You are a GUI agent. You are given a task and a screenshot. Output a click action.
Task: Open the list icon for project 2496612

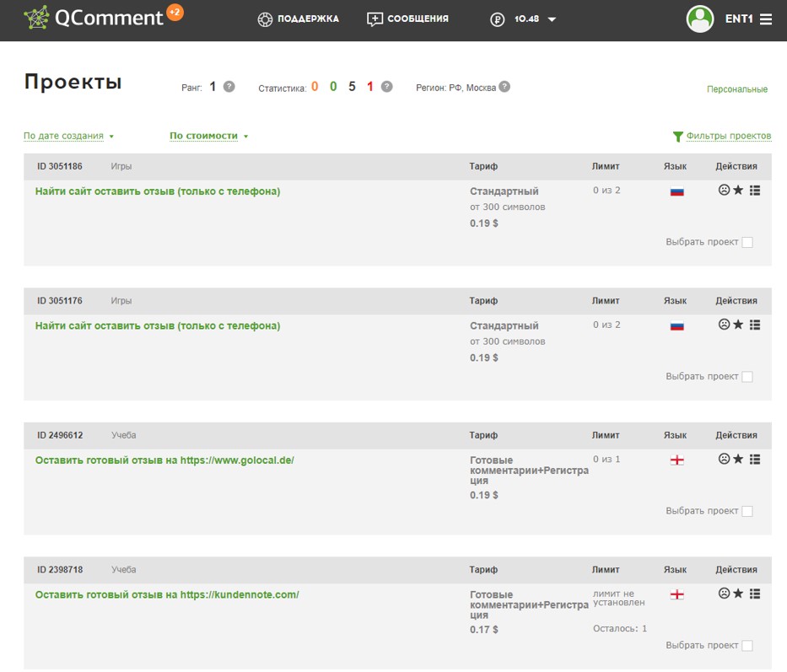[755, 459]
